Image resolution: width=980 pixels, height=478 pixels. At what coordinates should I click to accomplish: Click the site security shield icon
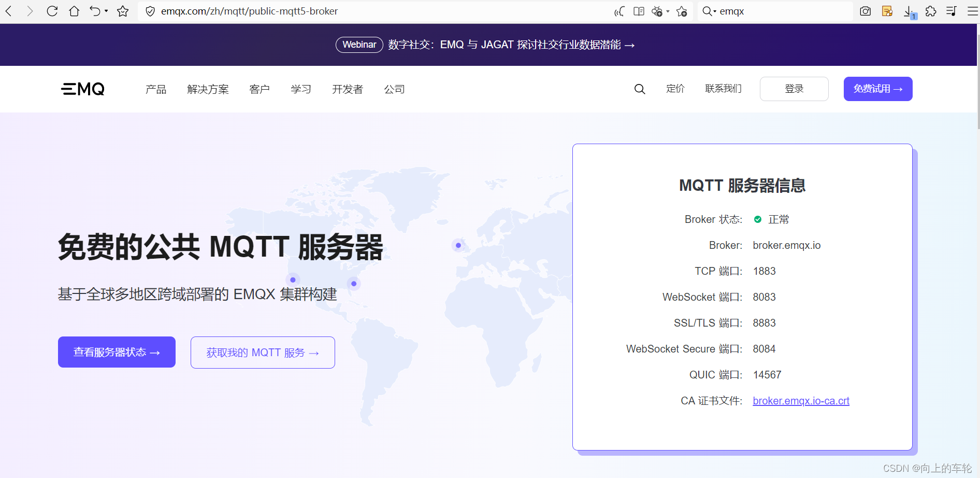pyautogui.click(x=150, y=11)
